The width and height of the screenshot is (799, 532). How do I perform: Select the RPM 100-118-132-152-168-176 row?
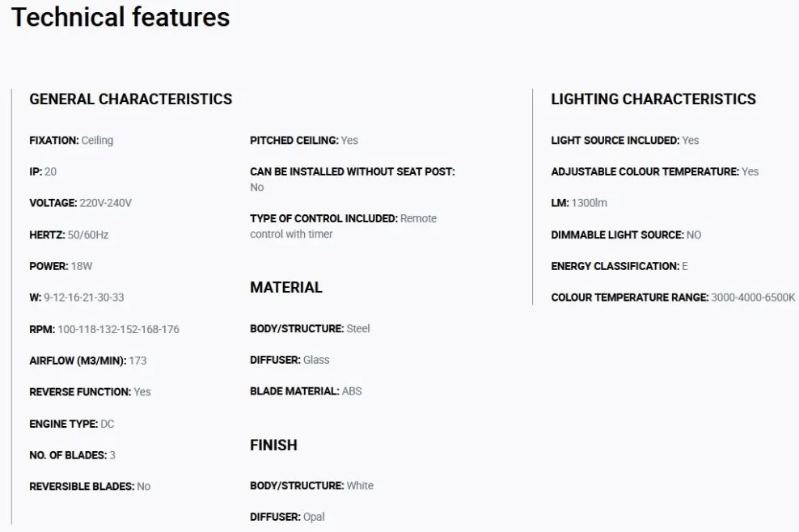(x=104, y=329)
